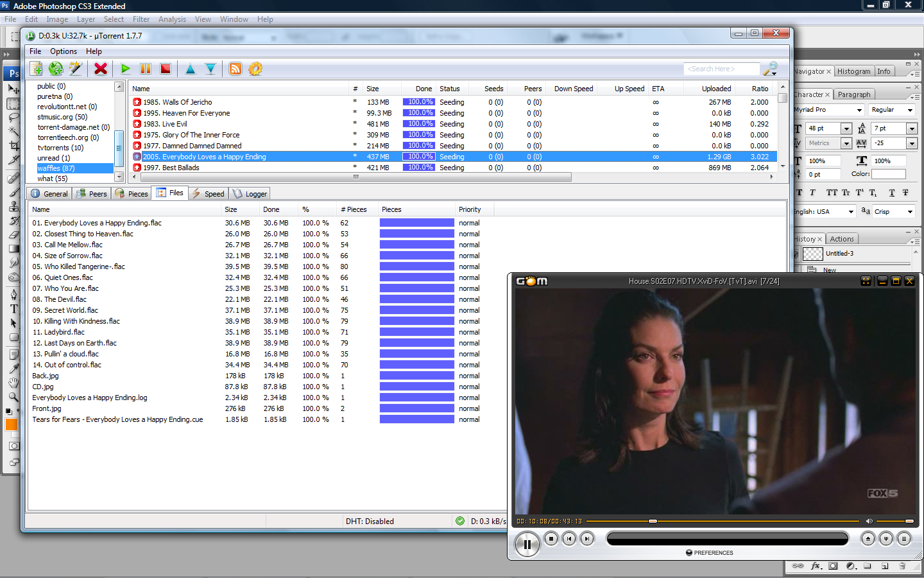Open the -25 tracking dropdown
Screen dimensions: 924x578
912,143
